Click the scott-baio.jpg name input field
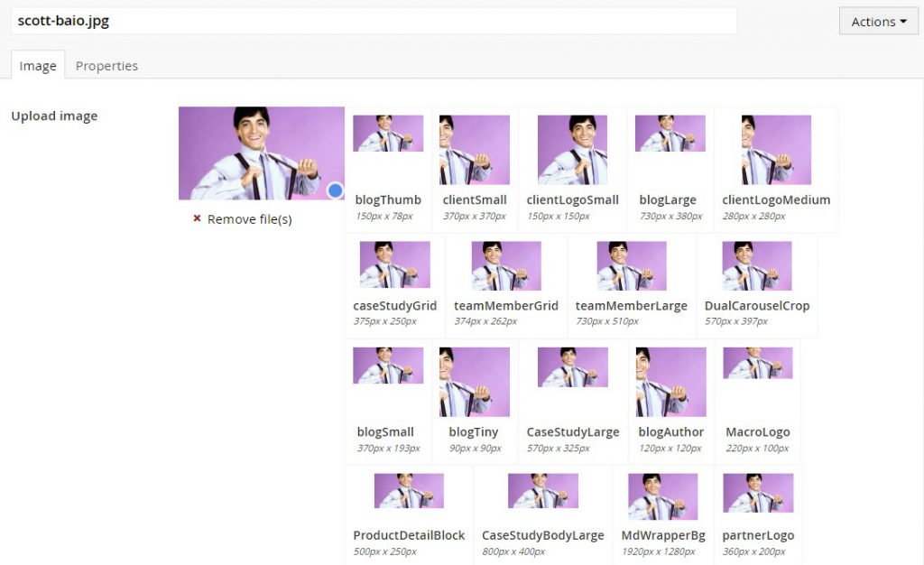 click(374, 21)
